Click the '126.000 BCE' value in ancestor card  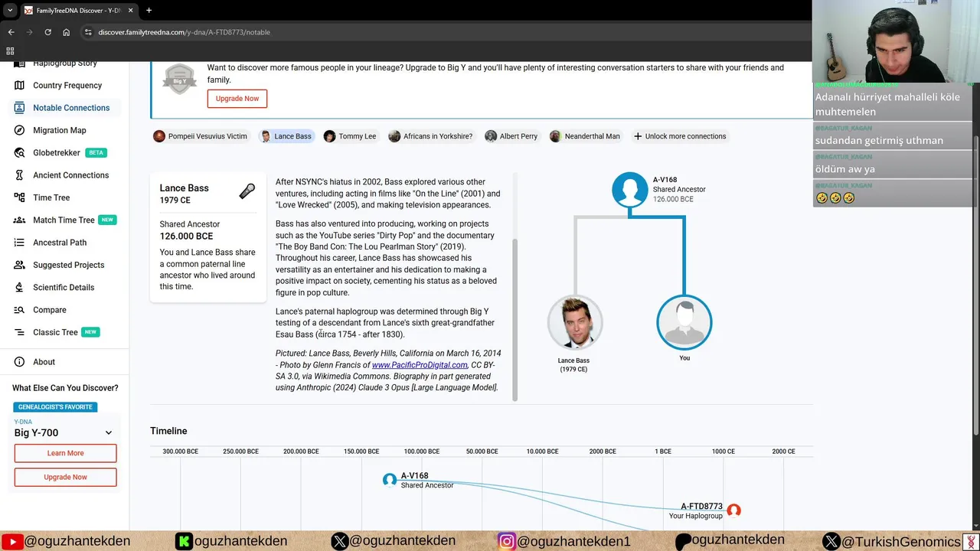(186, 236)
